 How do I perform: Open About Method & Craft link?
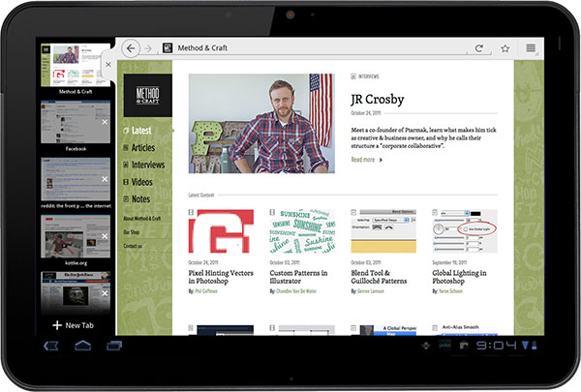tap(142, 219)
